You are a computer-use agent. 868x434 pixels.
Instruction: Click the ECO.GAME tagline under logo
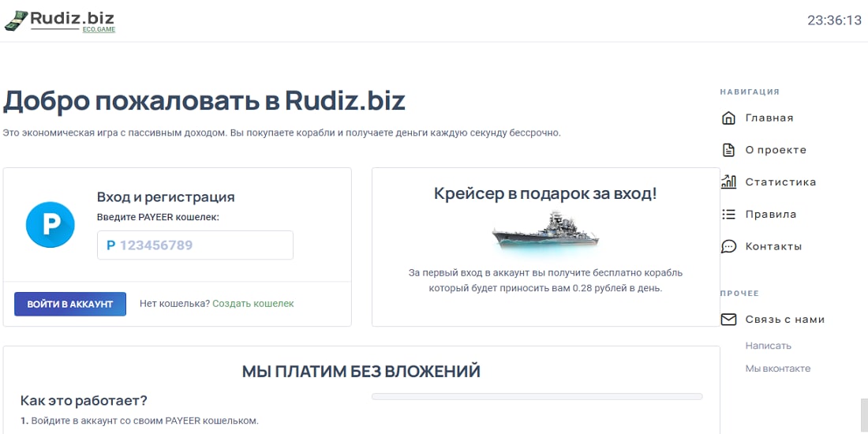(x=99, y=29)
